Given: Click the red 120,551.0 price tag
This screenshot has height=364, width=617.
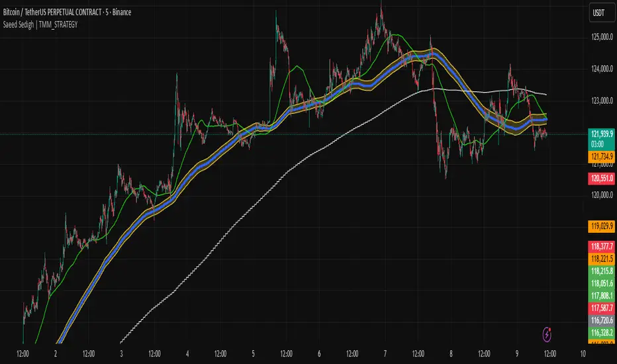Looking at the screenshot, I should 602,178.
